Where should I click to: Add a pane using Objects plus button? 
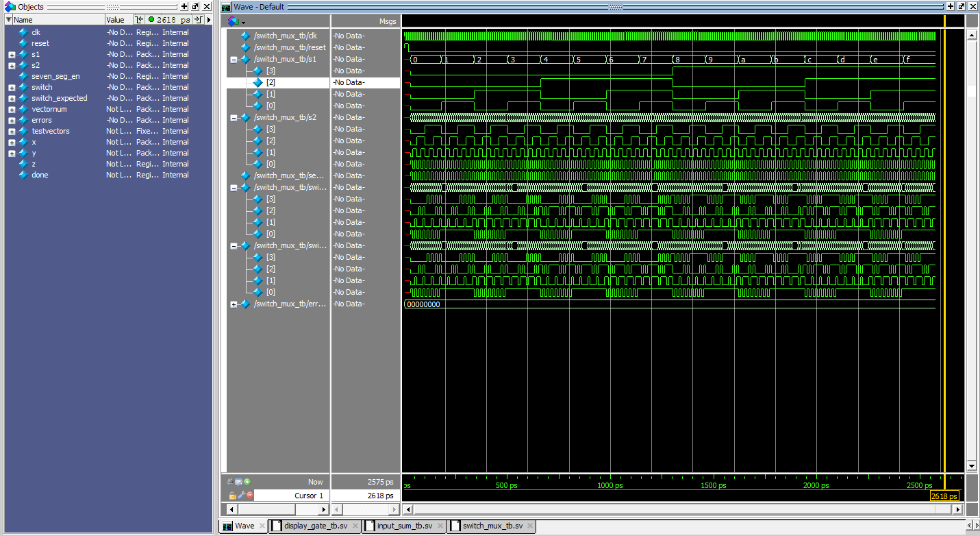pos(184,6)
